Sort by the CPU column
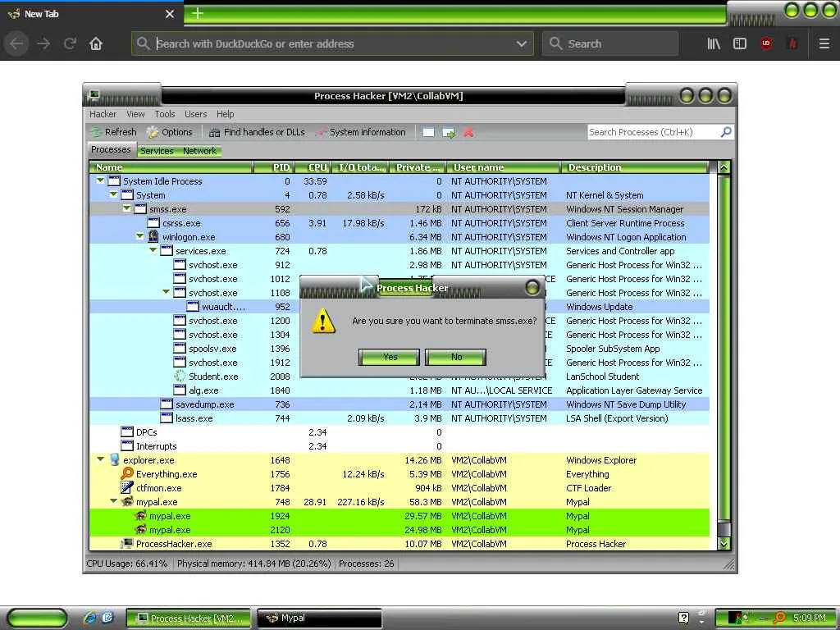This screenshot has width=840, height=630. 313,167
